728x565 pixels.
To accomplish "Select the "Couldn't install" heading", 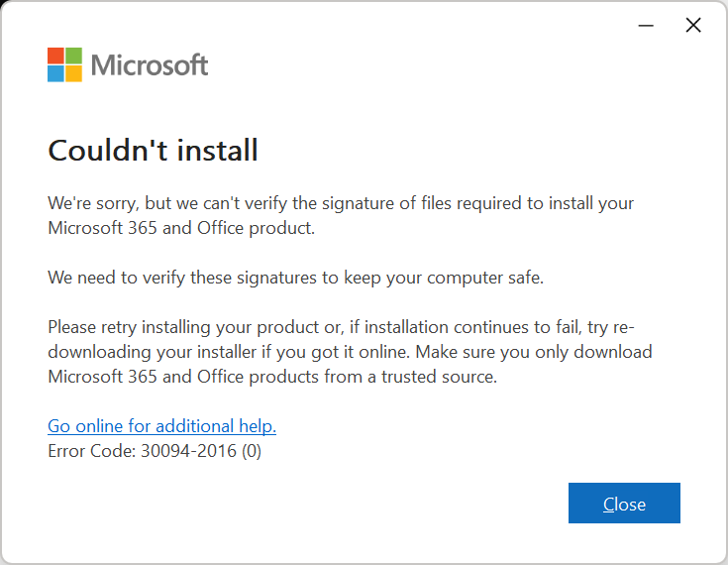I will coord(153,151).
